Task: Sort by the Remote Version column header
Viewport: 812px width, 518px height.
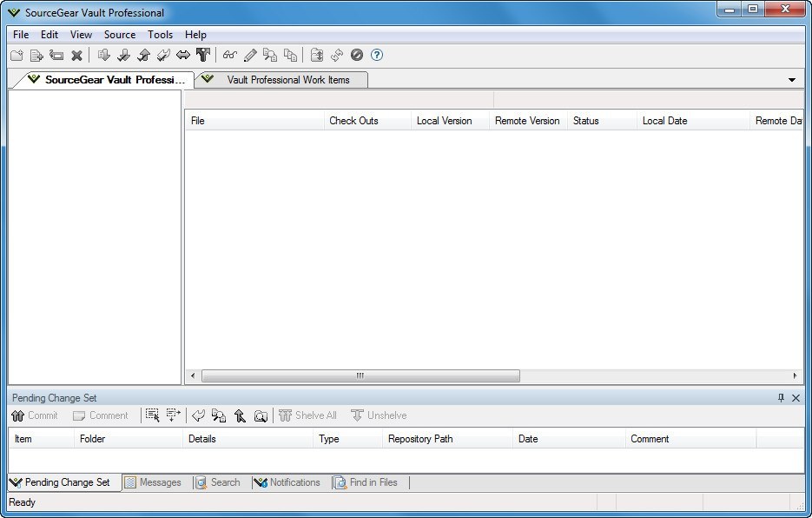Action: click(x=528, y=121)
